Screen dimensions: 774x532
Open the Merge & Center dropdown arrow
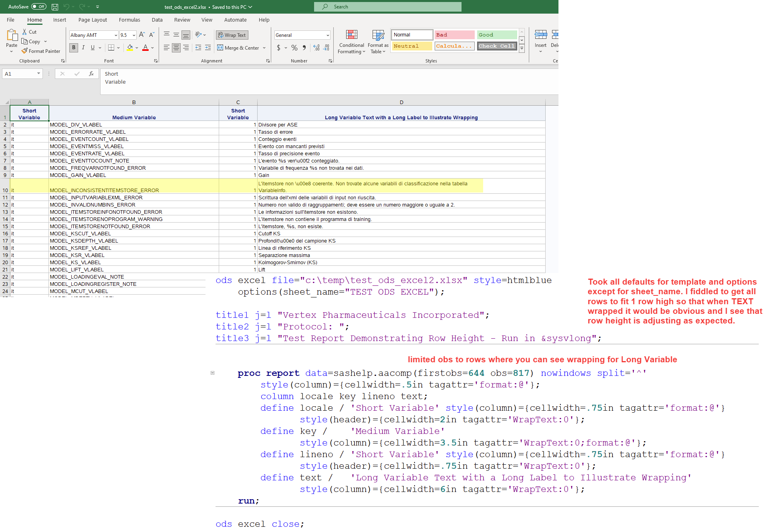[x=264, y=48]
